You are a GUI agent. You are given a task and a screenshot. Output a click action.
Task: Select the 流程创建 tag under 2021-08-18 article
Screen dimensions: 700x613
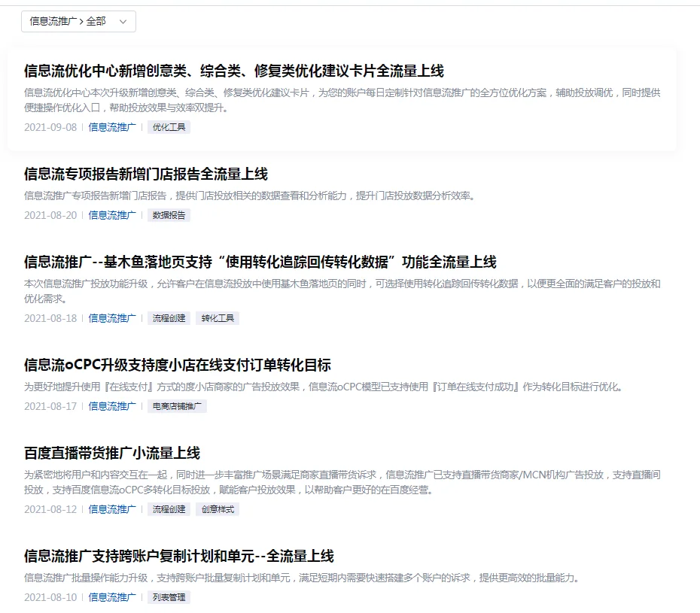169,318
